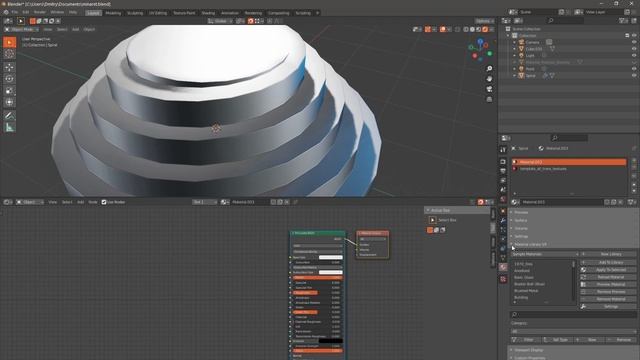Open the Material properties tab icon
The image size is (640, 360).
click(x=503, y=267)
